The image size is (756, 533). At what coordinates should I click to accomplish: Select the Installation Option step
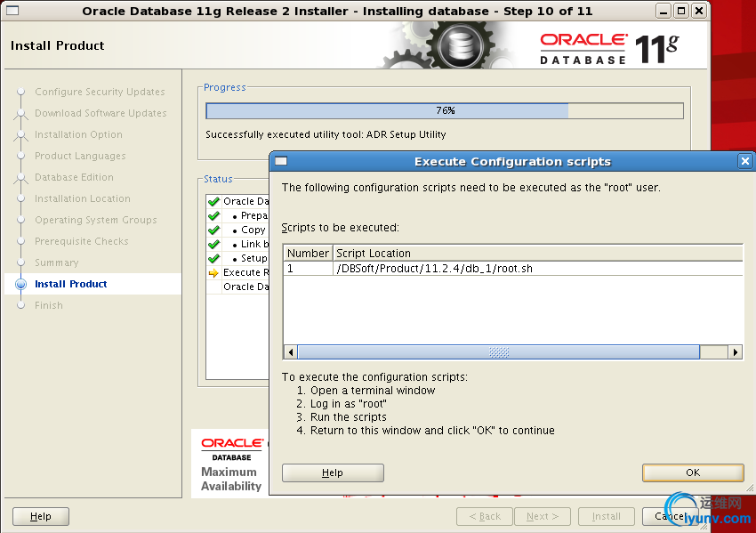click(x=78, y=134)
